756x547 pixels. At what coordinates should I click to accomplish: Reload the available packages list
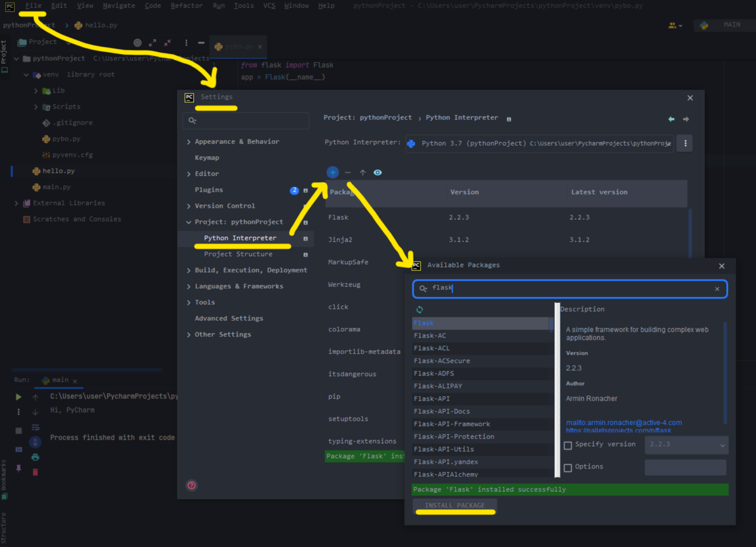419,309
